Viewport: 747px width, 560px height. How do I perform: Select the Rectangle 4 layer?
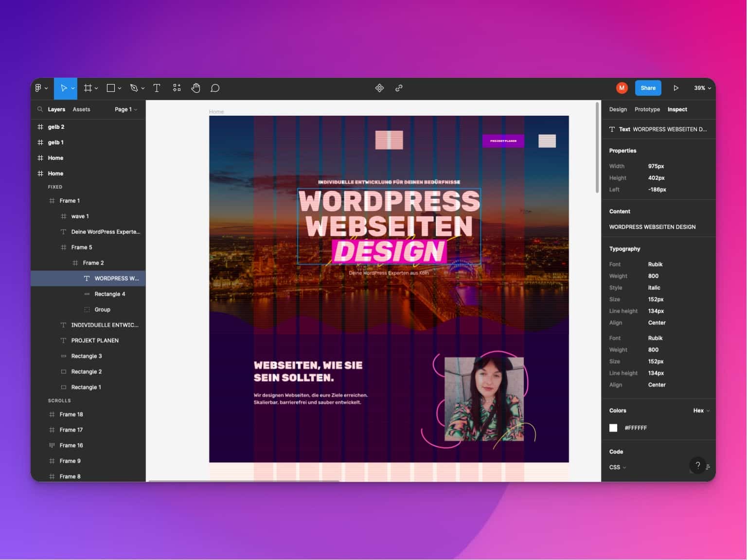[109, 294]
